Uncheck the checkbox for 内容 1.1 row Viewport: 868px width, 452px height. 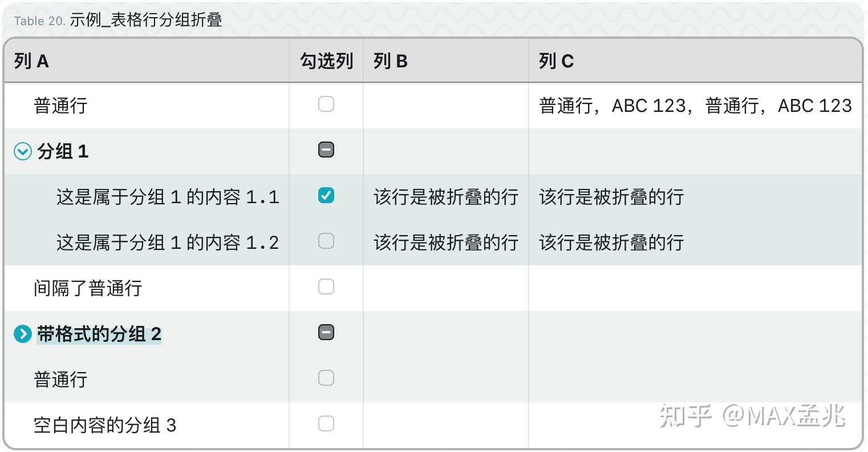click(x=326, y=196)
